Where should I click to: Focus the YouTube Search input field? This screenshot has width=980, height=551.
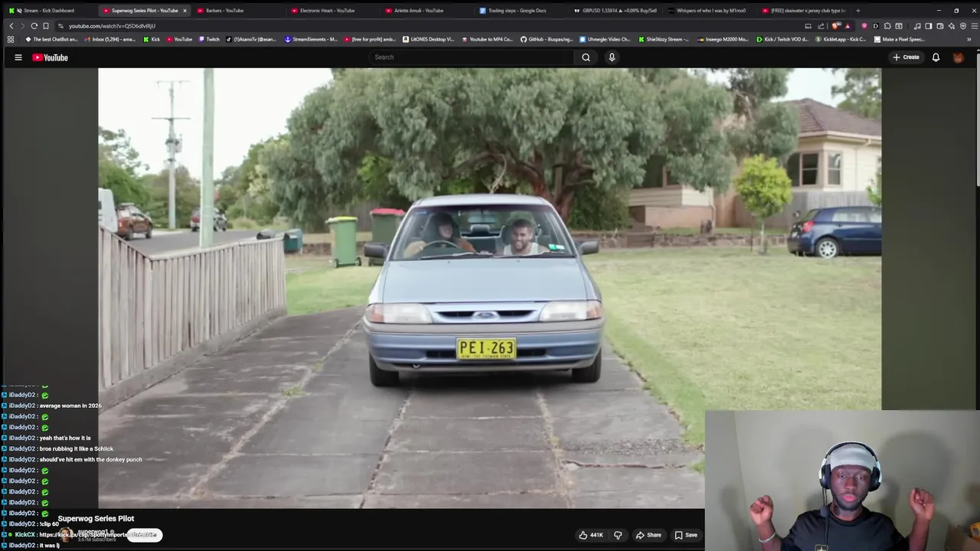[471, 57]
